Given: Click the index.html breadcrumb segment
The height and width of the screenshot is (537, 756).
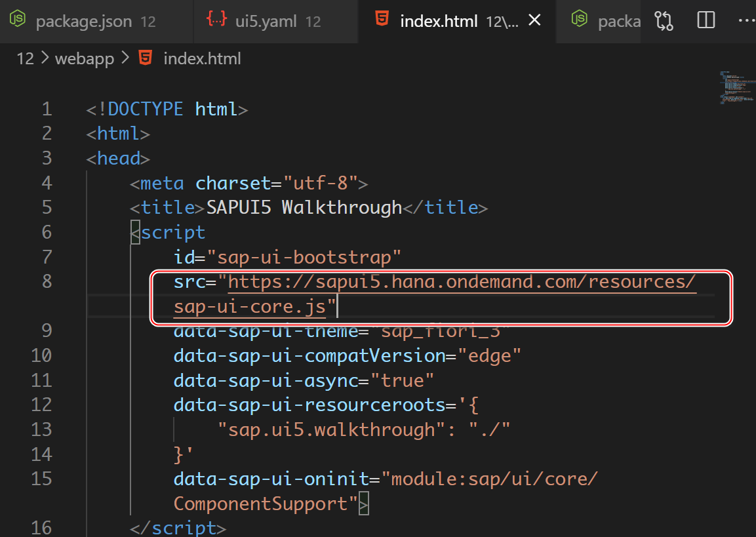Looking at the screenshot, I should coord(202,59).
